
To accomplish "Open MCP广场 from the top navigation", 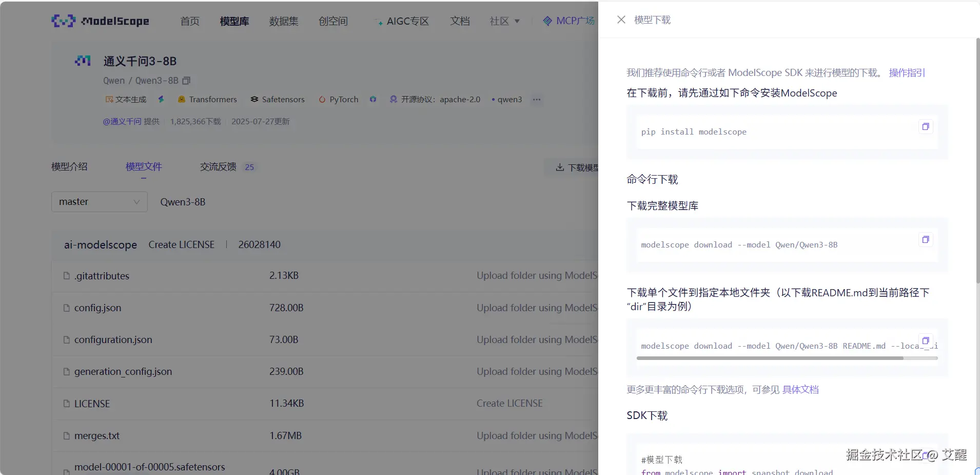I will 570,21.
